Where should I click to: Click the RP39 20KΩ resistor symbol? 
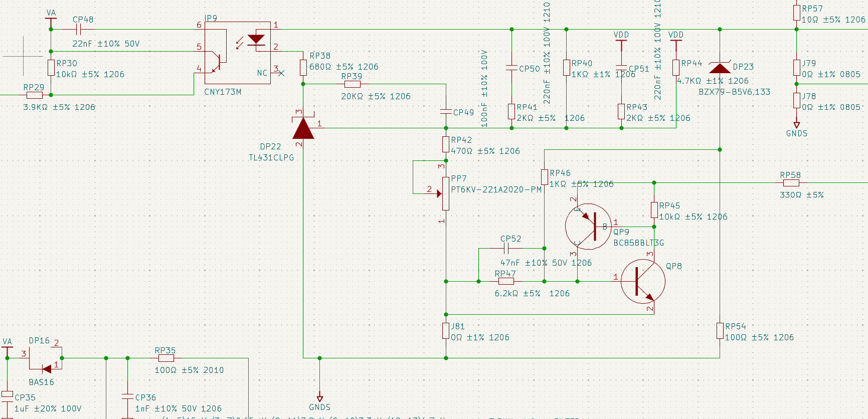tap(352, 84)
